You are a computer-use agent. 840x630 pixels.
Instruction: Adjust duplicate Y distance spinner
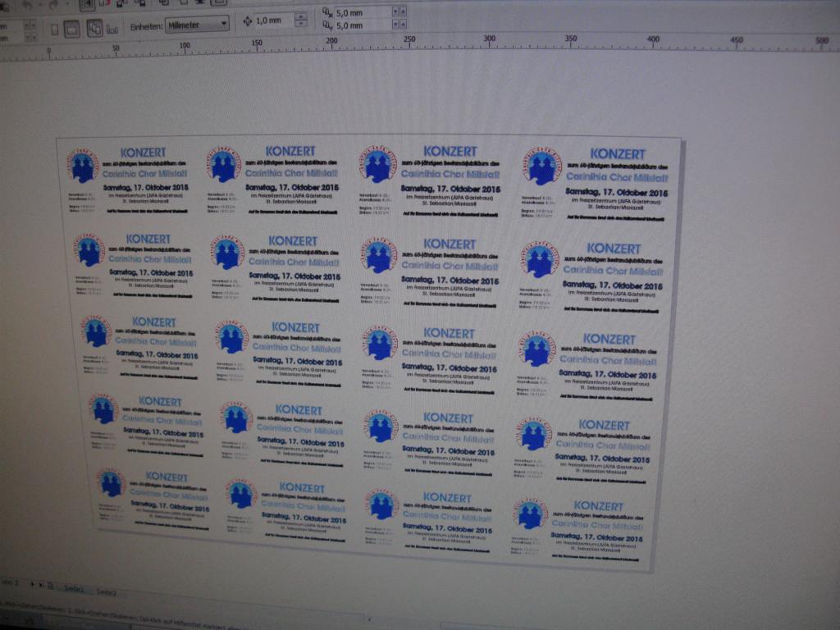[399, 26]
